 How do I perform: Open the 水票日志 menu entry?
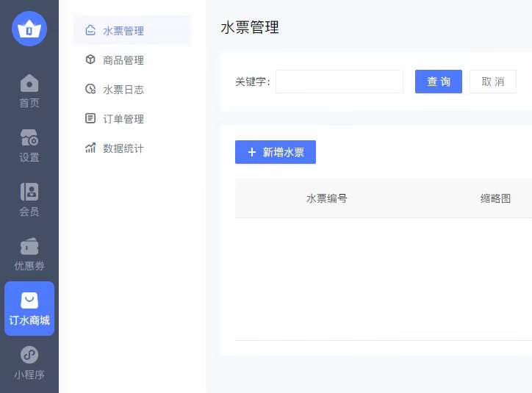point(123,90)
